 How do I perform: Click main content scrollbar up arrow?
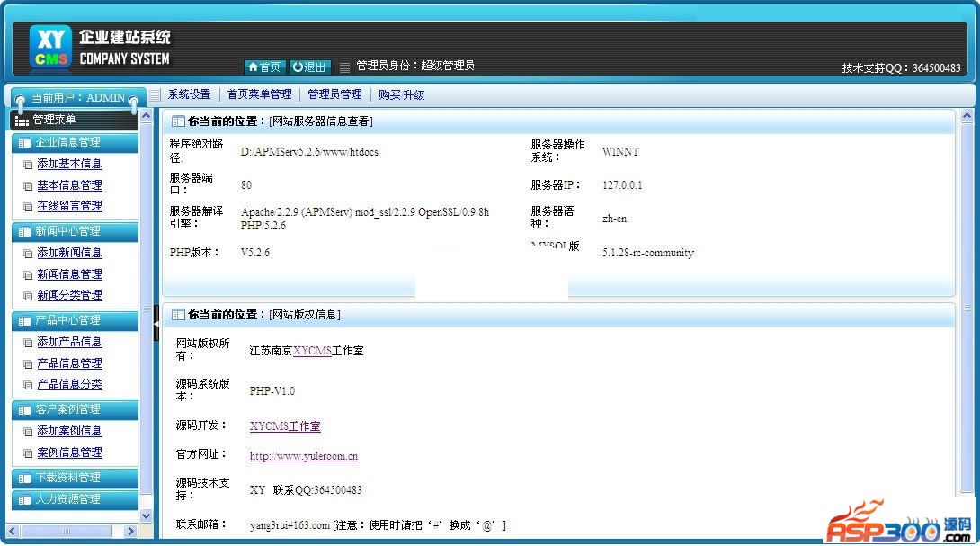(967, 116)
